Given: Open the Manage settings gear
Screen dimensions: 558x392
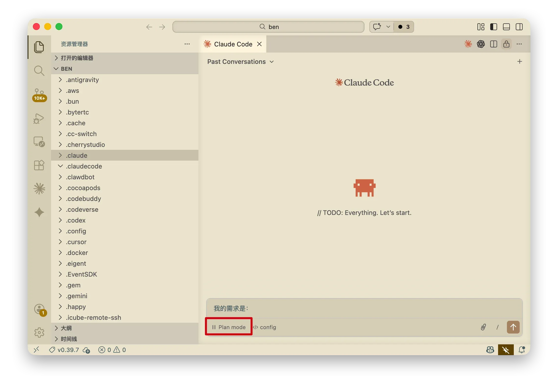Looking at the screenshot, I should (39, 333).
